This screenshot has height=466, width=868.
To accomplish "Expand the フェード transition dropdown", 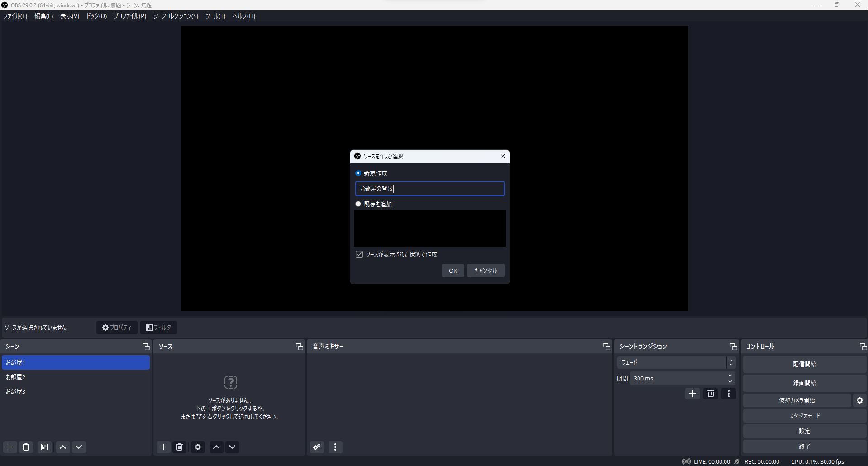I will click(x=731, y=362).
